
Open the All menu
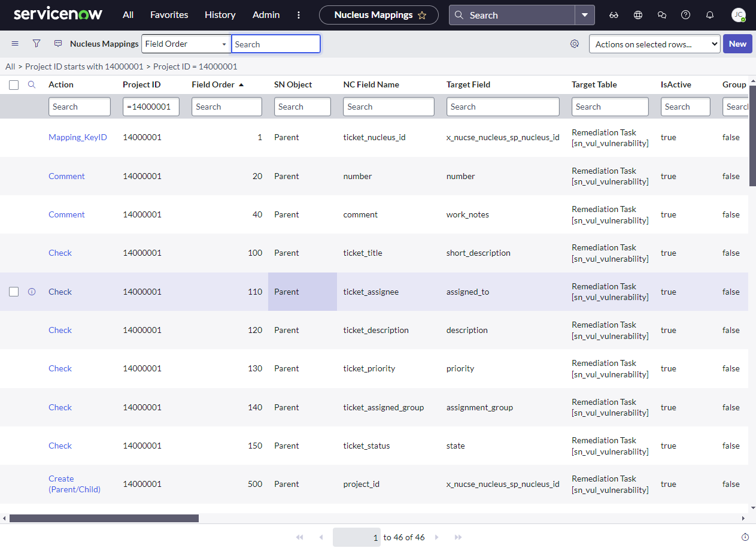128,15
